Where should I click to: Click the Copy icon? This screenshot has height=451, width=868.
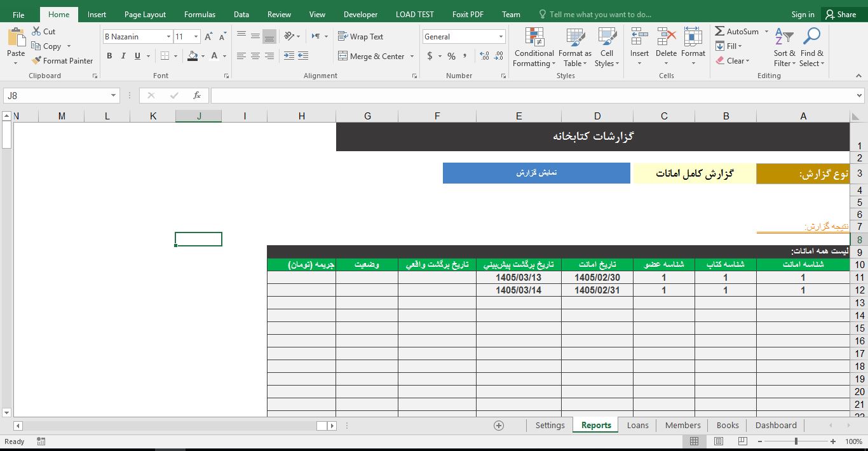tap(36, 46)
